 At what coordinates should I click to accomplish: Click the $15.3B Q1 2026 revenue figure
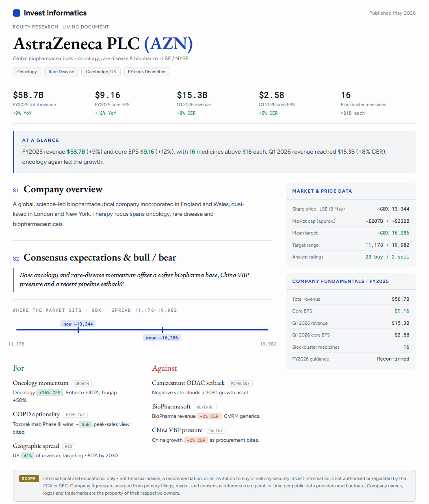[x=192, y=95]
